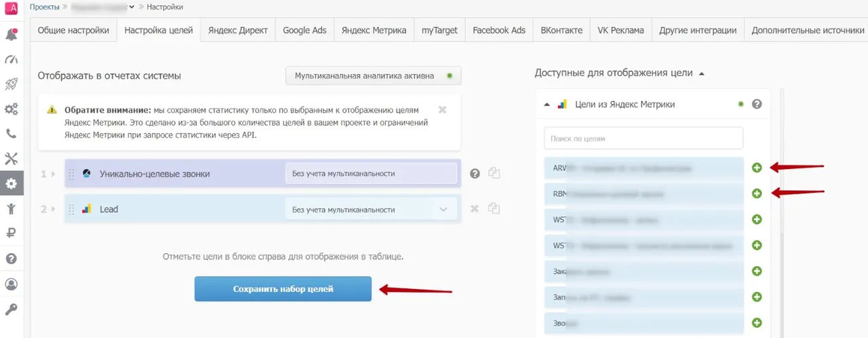
Task: Add the Звонок goal with the plus icon
Action: pos(757,322)
